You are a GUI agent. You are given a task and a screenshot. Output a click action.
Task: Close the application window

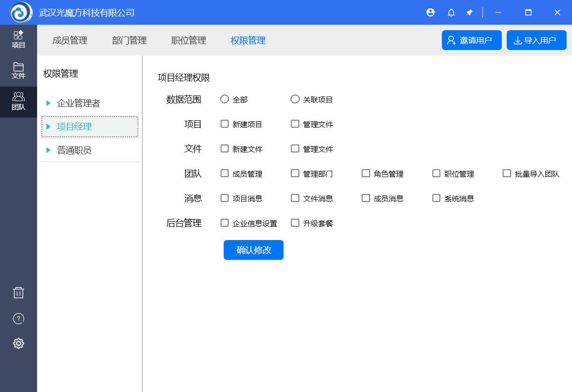click(x=557, y=12)
